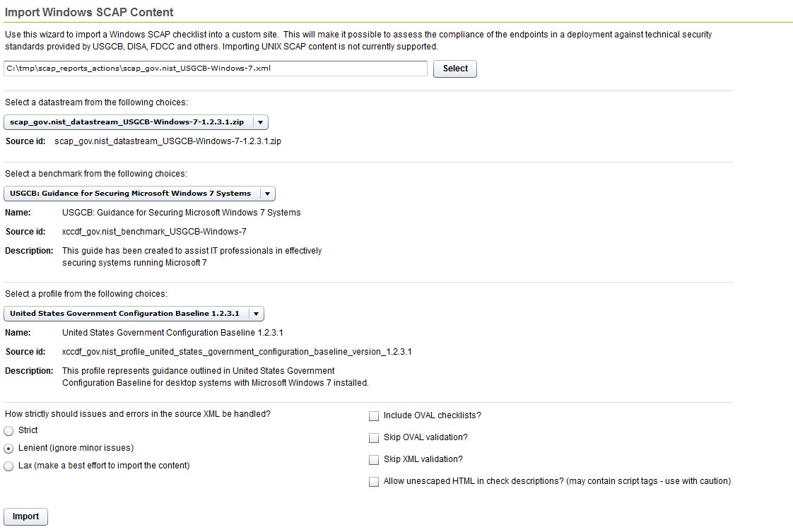Click the datastream Source id value text
The image size is (793, 532).
click(x=168, y=141)
